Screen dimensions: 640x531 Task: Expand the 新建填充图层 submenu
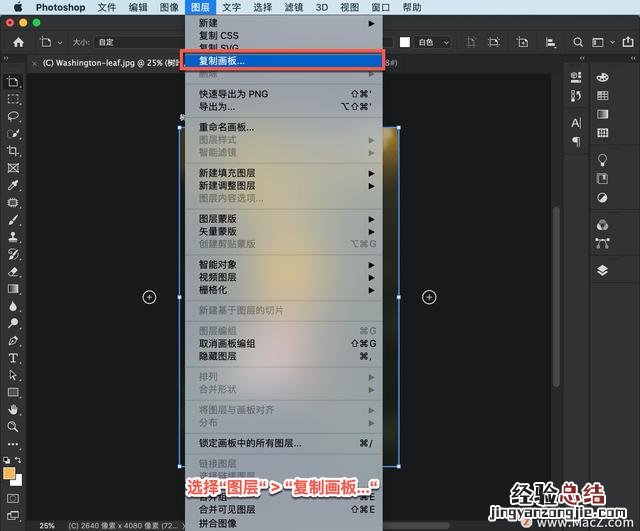[x=282, y=173]
